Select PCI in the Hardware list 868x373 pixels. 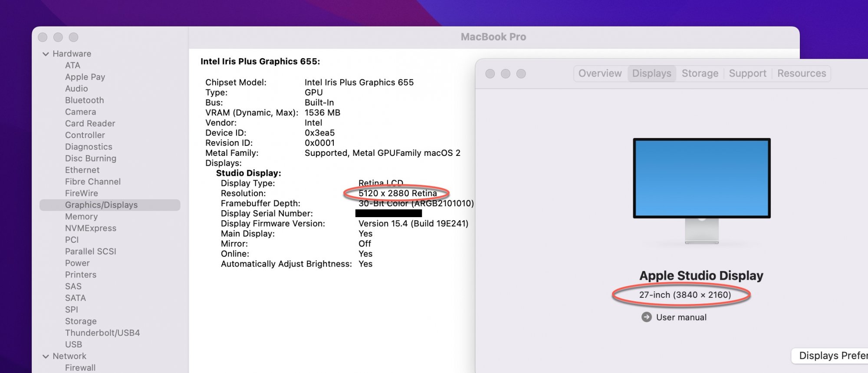tap(72, 240)
